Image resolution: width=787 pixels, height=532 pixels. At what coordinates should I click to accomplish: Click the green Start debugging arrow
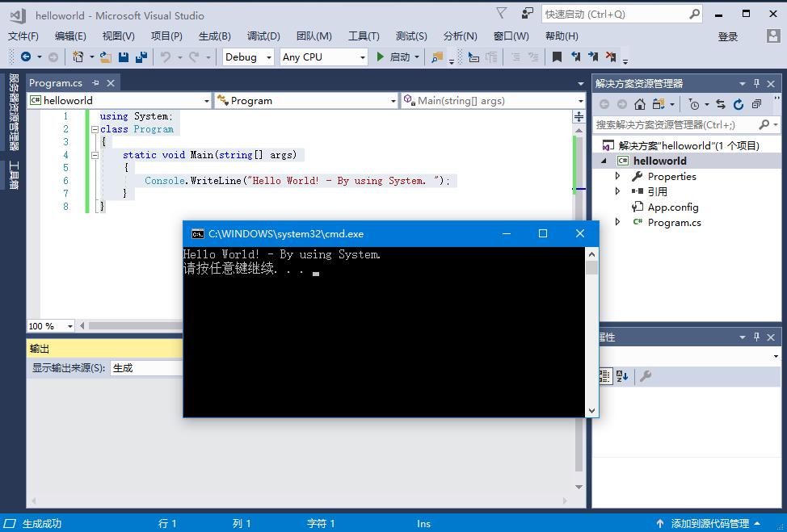point(381,57)
